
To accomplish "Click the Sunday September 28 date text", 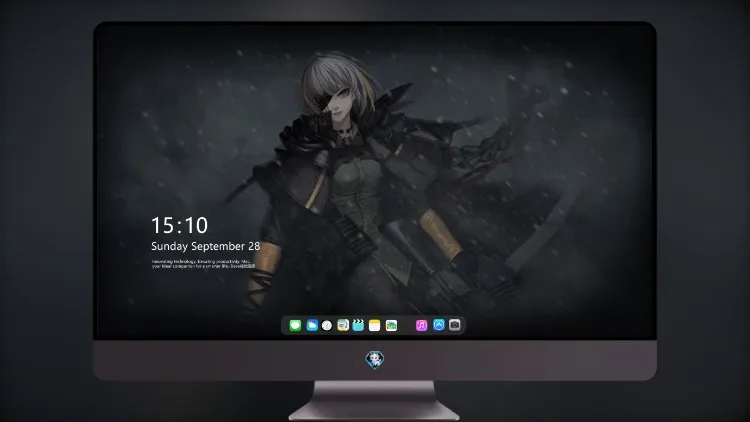I will click(x=206, y=246).
